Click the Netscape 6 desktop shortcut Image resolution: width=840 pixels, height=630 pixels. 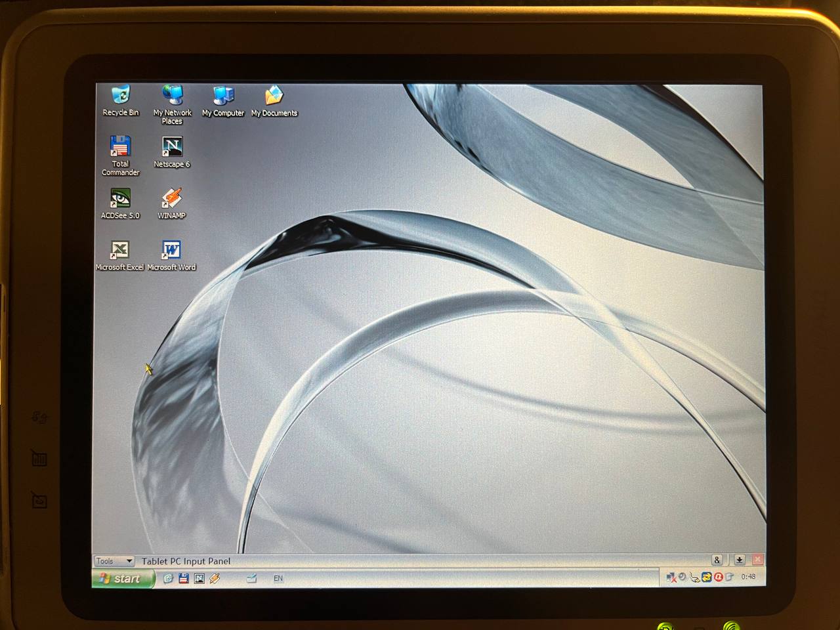172,147
